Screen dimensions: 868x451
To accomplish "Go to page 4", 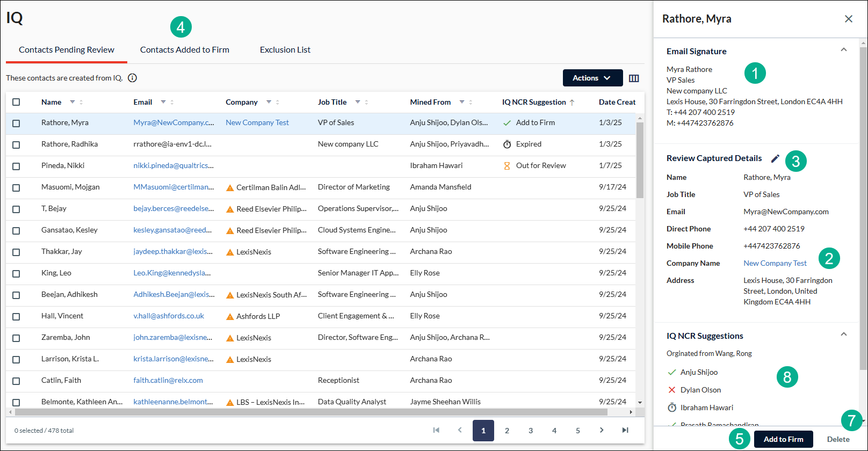I will pos(554,430).
